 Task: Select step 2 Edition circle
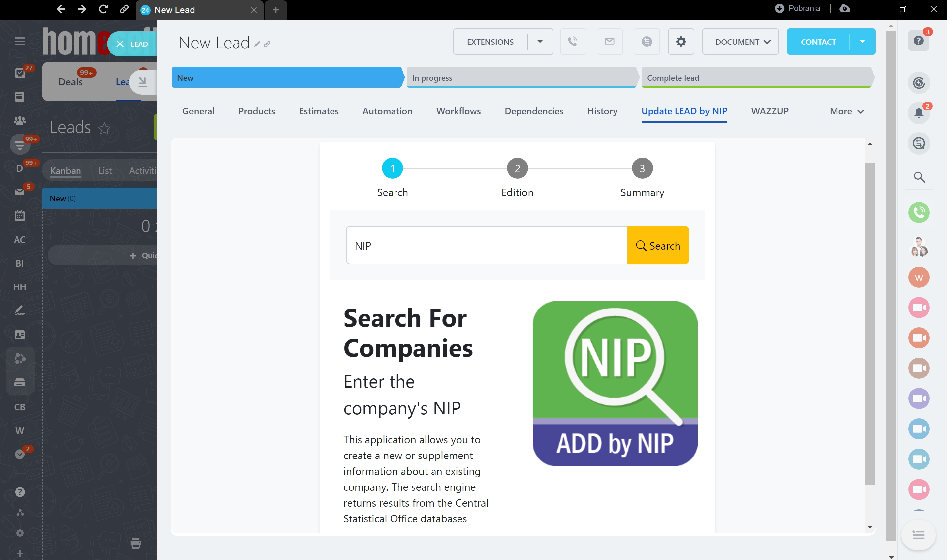[x=517, y=168]
